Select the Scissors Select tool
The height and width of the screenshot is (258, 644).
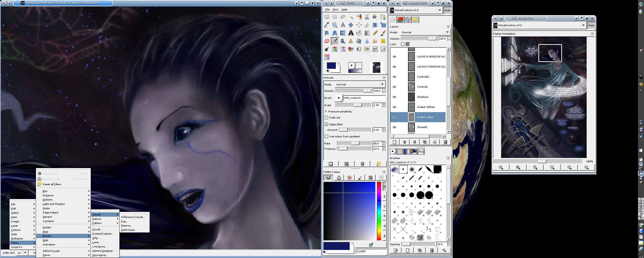click(x=367, y=17)
